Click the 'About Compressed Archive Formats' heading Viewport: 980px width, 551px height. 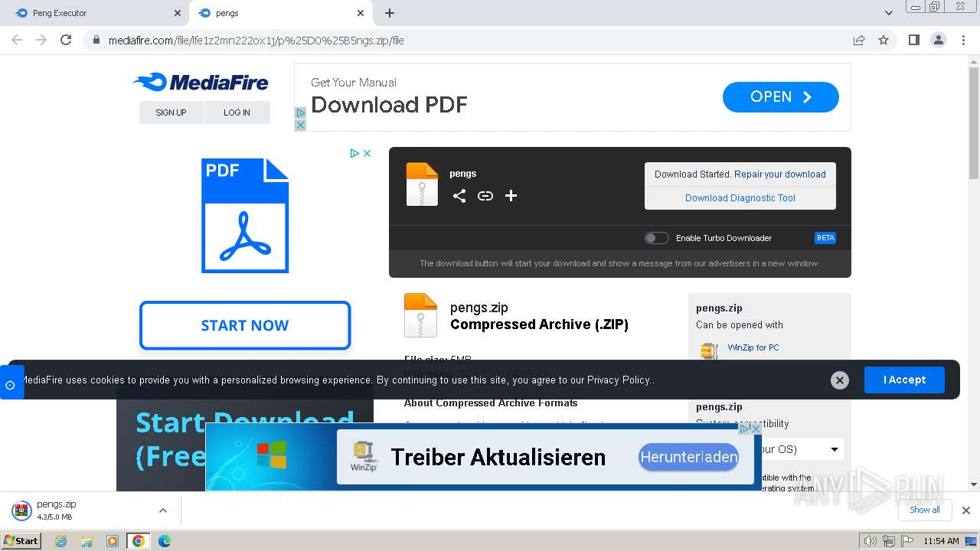point(491,403)
